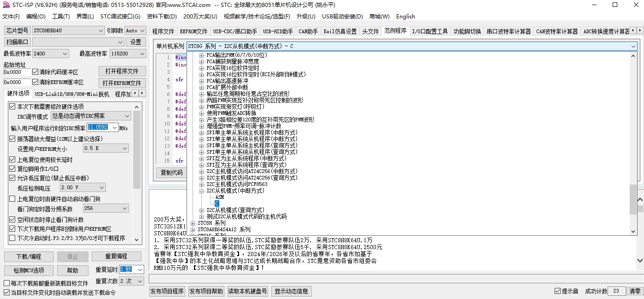Toggle 下次下载用户程序时擦除用户EEPROM区
Screen dimensions: 644x299
click(x=12, y=229)
